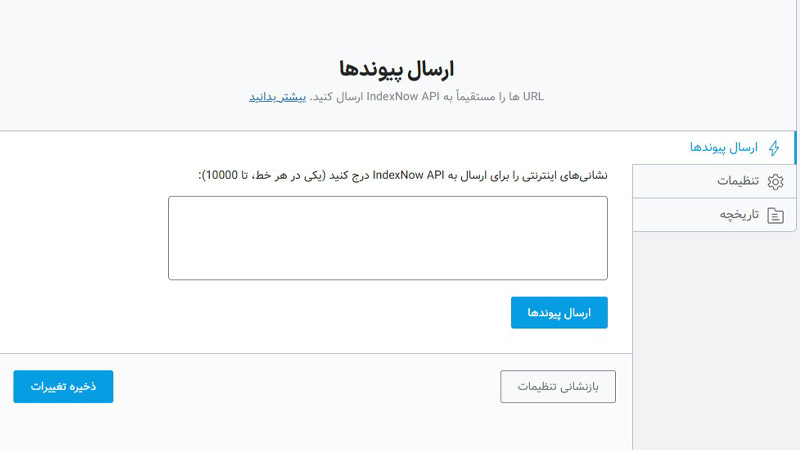Click the "URL" word in the header subtitle

click(x=534, y=97)
